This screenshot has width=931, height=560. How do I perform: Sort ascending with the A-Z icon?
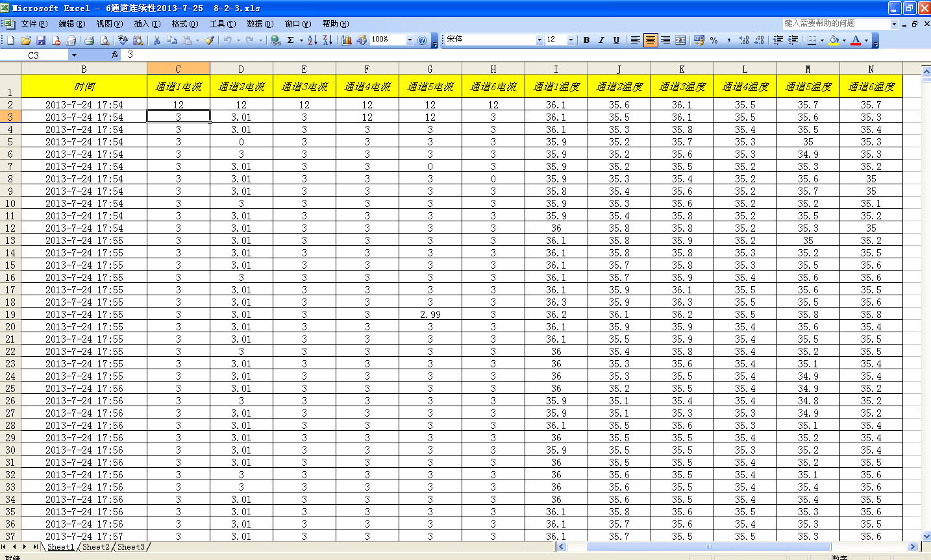pyautogui.click(x=312, y=40)
